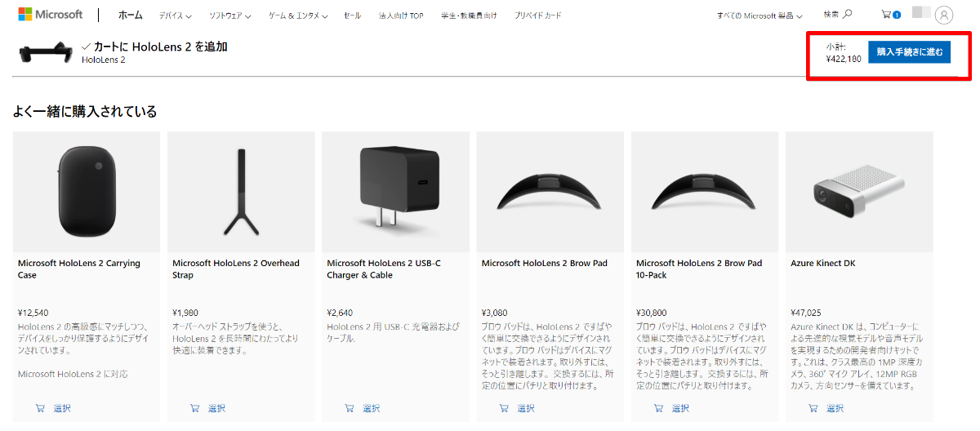Click よく一緒に購入されている heading
Image resolution: width=980 pixels, height=431 pixels.
click(x=85, y=112)
